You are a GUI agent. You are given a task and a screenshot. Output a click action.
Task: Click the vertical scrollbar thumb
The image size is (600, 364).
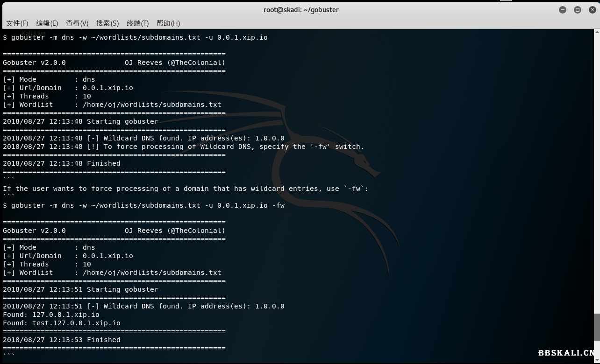pyautogui.click(x=596, y=327)
